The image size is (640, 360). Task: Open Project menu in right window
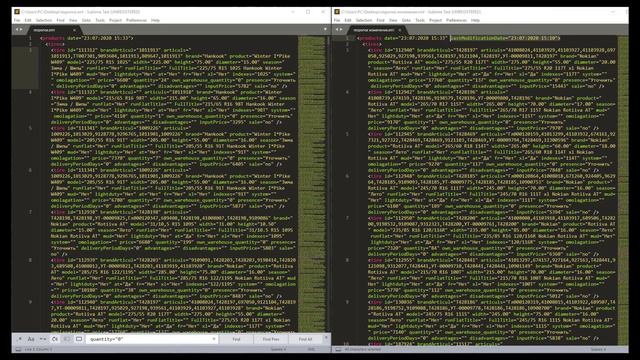coord(435,20)
